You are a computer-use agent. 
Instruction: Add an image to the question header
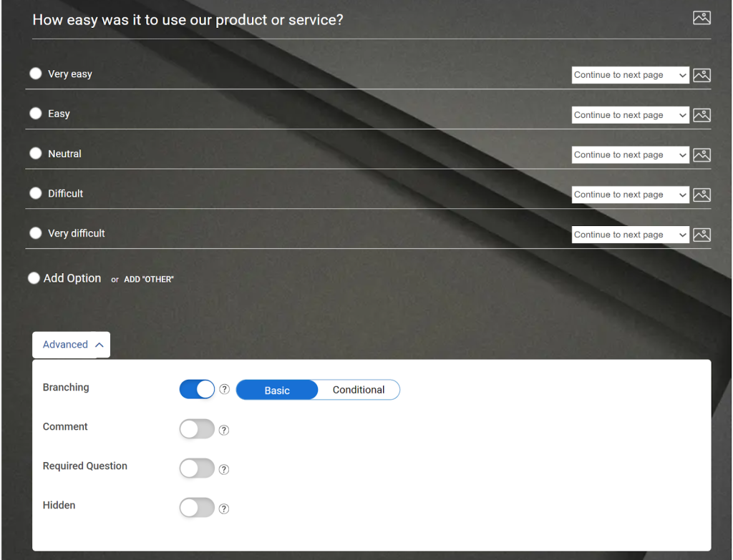(x=702, y=17)
